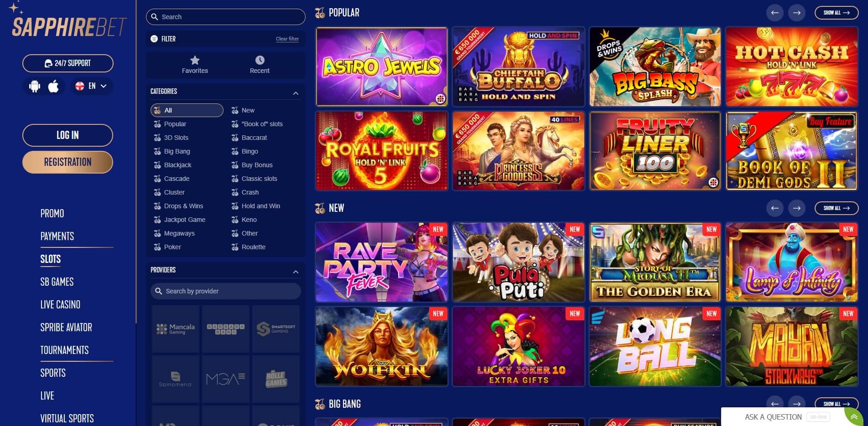Click the right arrow on the Popular carousel

point(797,13)
